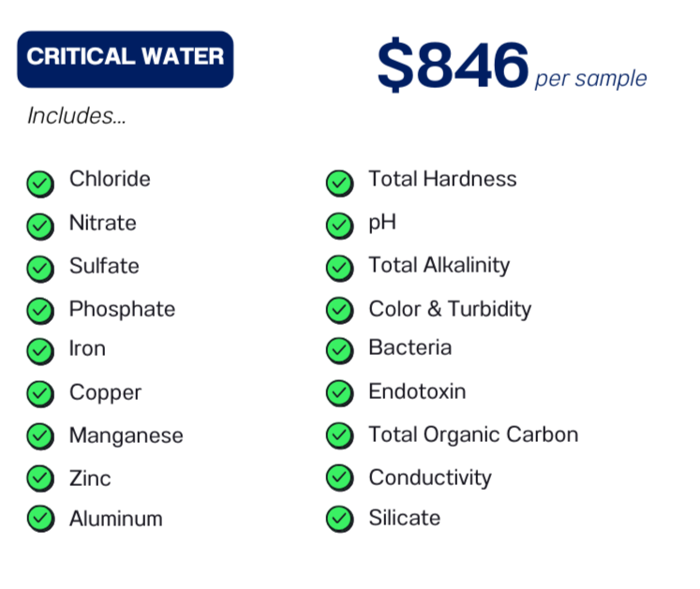Viewport: 700px width, 589px height.
Task: Click the CRITICAL WATER badge button
Action: coord(125,59)
